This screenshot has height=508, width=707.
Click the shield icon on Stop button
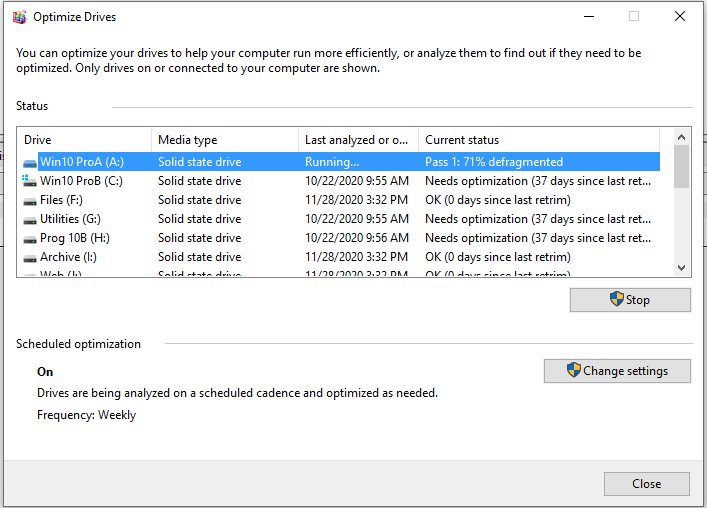pos(617,300)
